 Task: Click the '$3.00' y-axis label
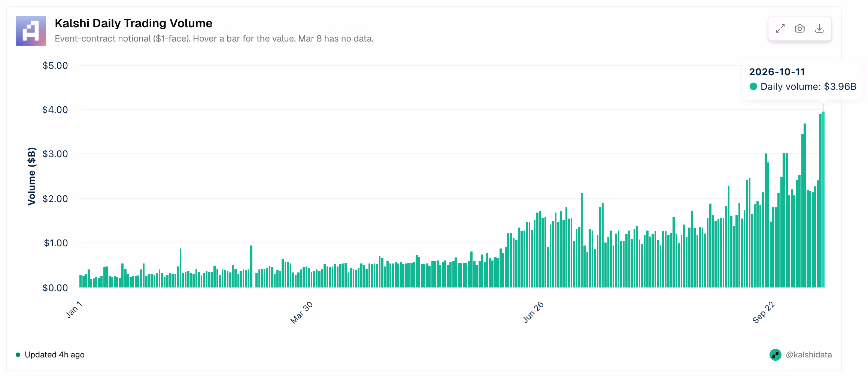point(55,154)
